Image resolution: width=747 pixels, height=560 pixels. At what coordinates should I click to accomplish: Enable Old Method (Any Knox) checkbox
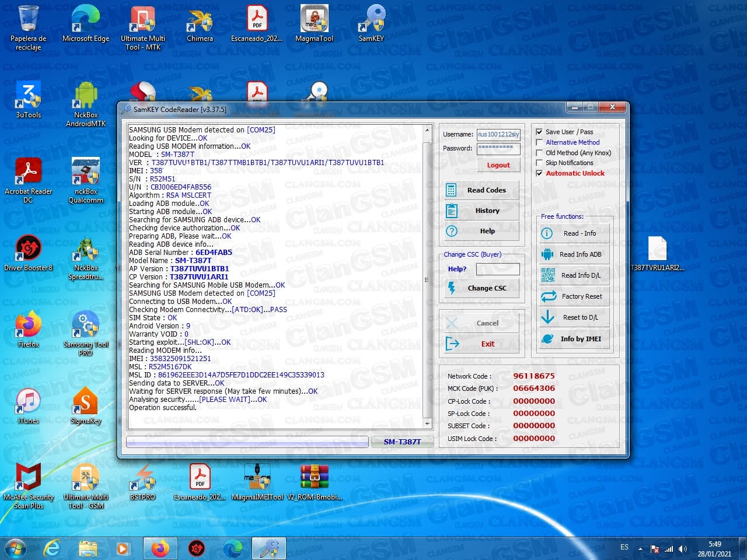[x=539, y=153]
